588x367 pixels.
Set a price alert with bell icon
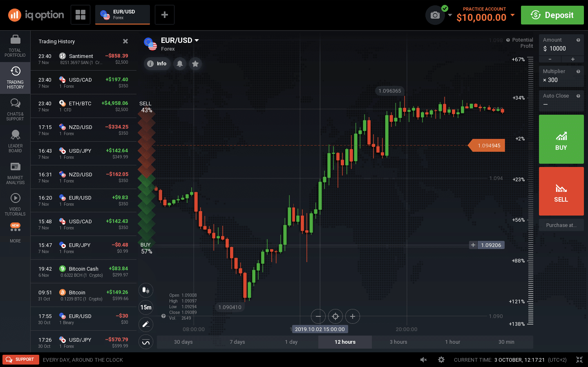tap(180, 64)
